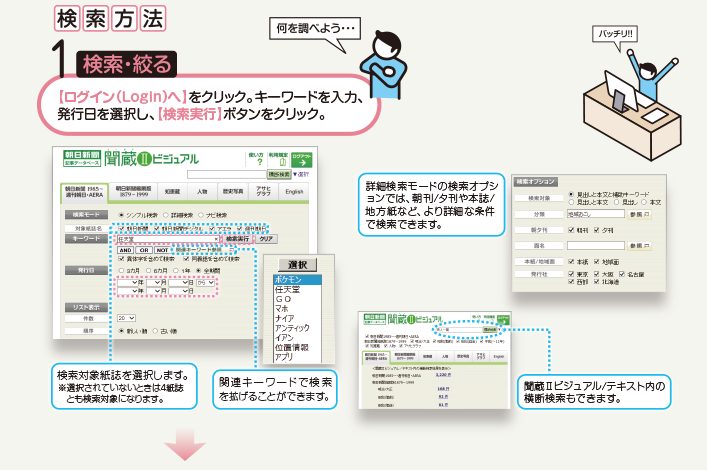Toggle the 名古屋 publisher checkbox

622,274
